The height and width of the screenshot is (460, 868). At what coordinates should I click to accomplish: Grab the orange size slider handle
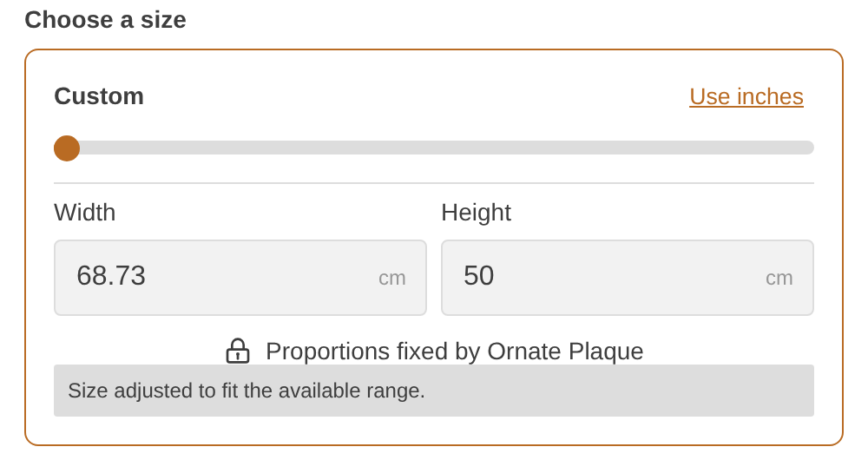point(67,148)
